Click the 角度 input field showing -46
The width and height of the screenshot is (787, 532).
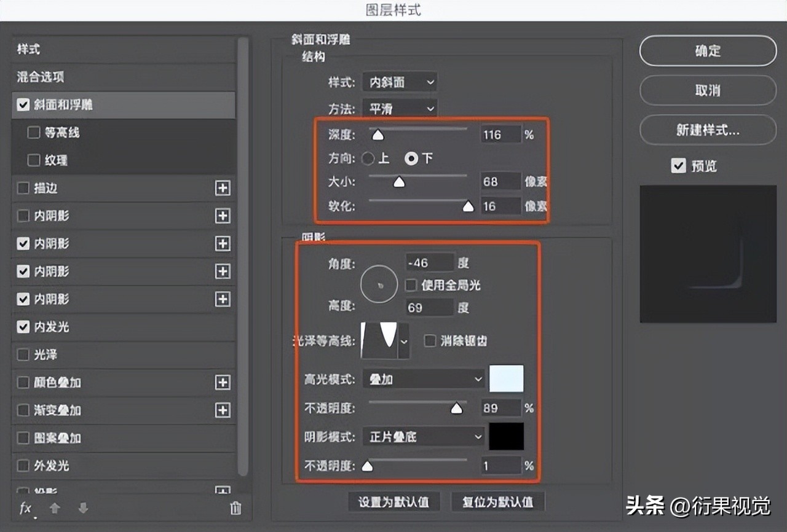(429, 262)
